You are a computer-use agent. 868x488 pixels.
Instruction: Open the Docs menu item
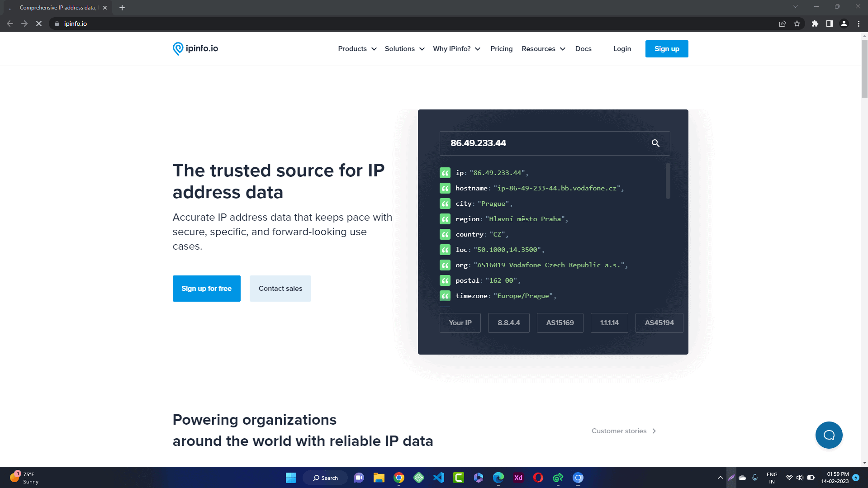click(583, 49)
